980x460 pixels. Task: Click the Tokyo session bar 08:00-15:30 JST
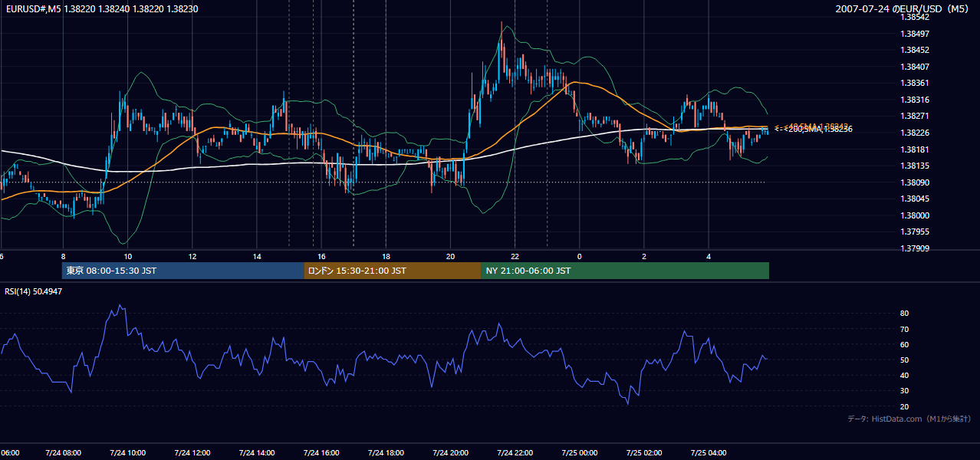tap(183, 271)
